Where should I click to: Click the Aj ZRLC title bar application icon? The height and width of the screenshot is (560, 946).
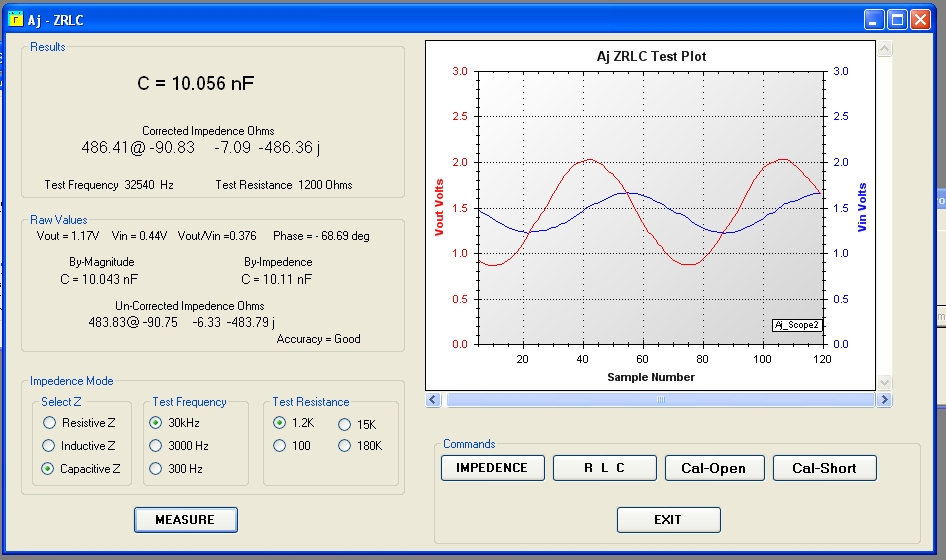(15, 19)
